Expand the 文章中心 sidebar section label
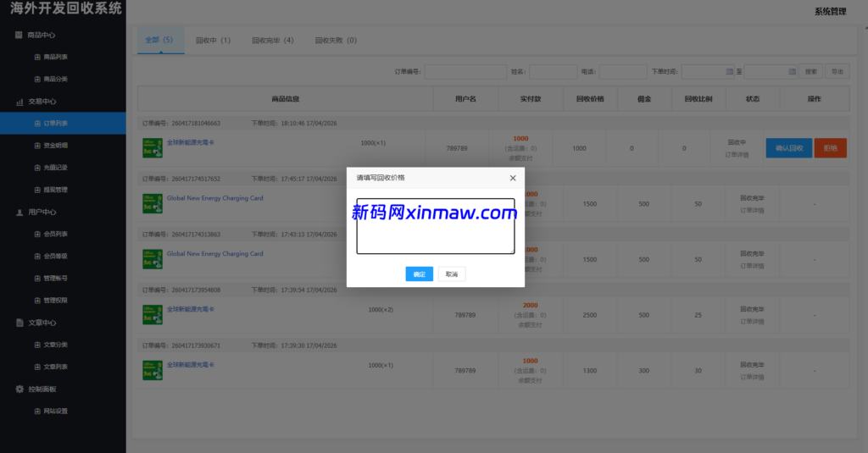868x453 pixels. tap(42, 323)
